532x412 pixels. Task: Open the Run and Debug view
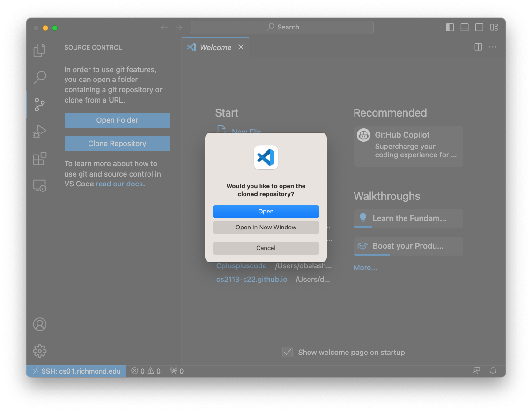point(40,132)
